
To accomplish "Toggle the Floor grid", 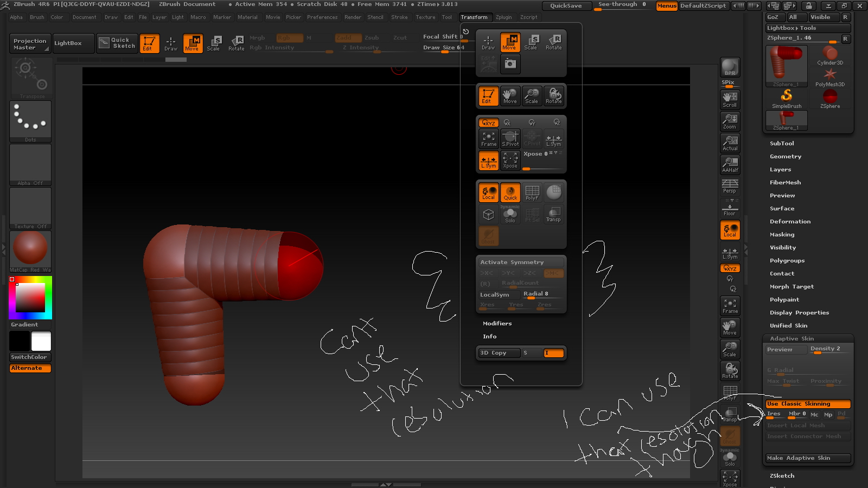I will (730, 208).
